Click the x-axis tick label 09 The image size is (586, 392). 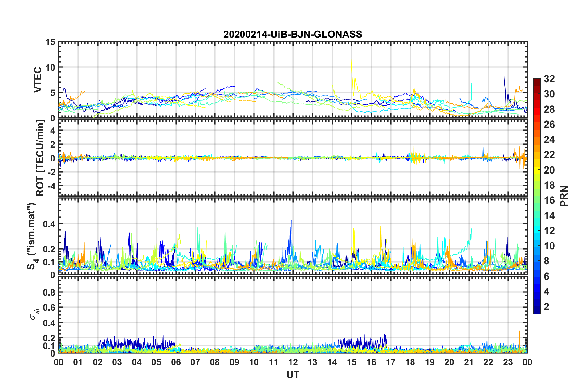(234, 362)
